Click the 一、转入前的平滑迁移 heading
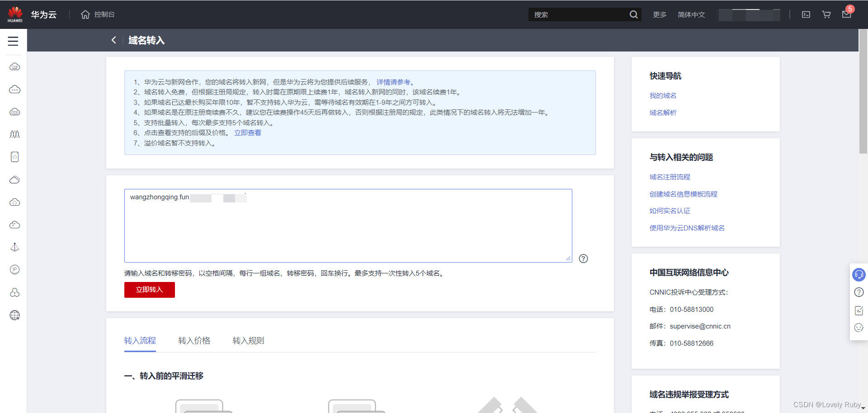Image resolution: width=868 pixels, height=413 pixels. click(x=164, y=376)
